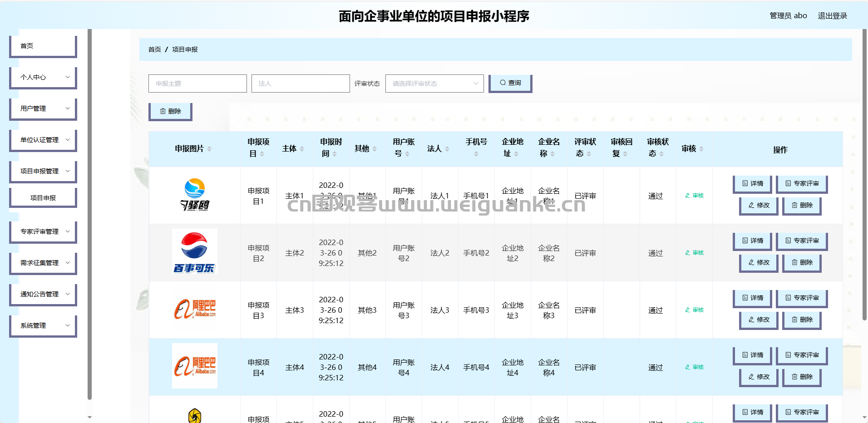
Task: Click sidebar vertical scrollbar
Action: 89,214
